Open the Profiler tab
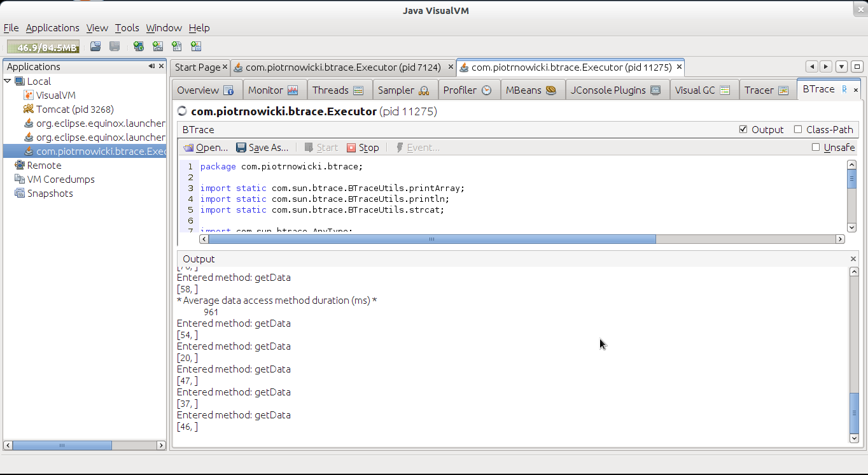 pos(468,90)
